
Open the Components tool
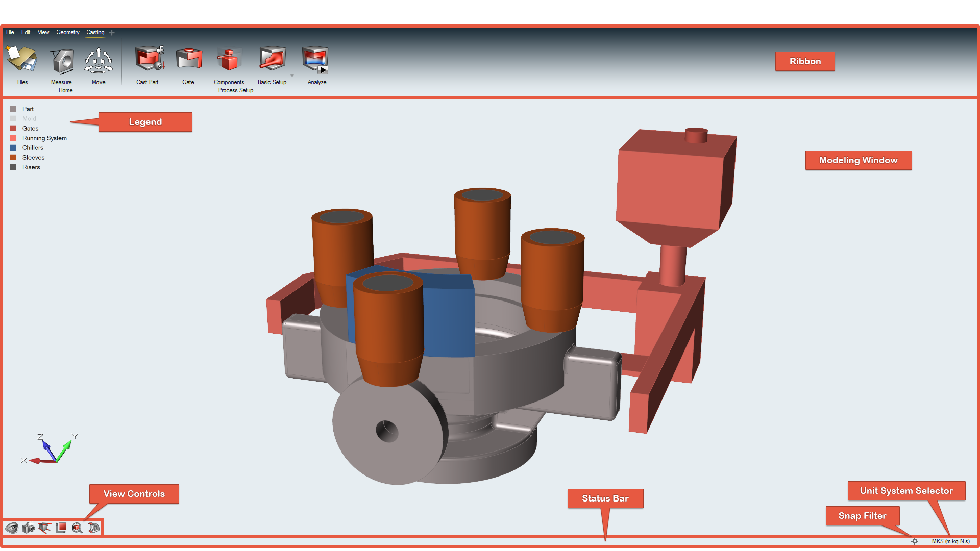pyautogui.click(x=229, y=60)
